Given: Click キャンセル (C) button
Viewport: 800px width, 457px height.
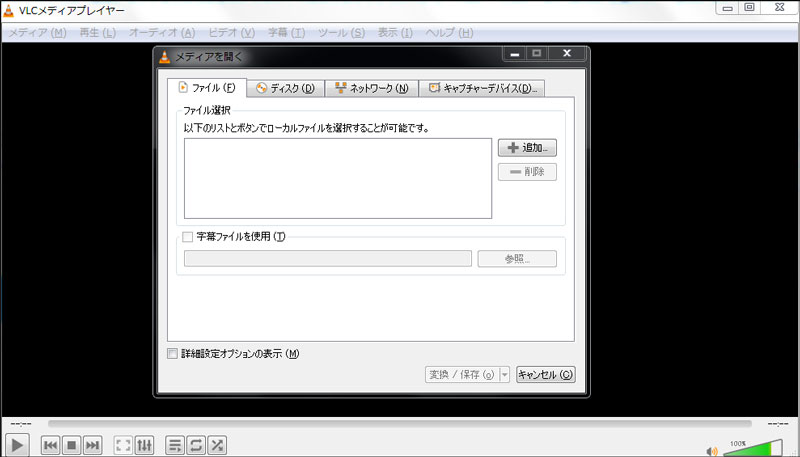Looking at the screenshot, I should click(x=545, y=375).
